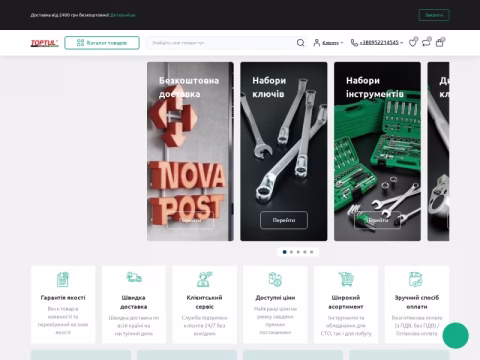Select the fifth carousel dot

click(x=312, y=252)
